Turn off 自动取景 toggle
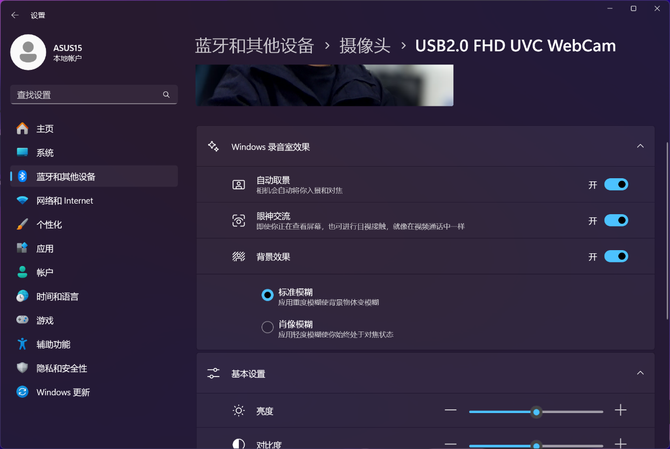The height and width of the screenshot is (449, 670). point(616,185)
